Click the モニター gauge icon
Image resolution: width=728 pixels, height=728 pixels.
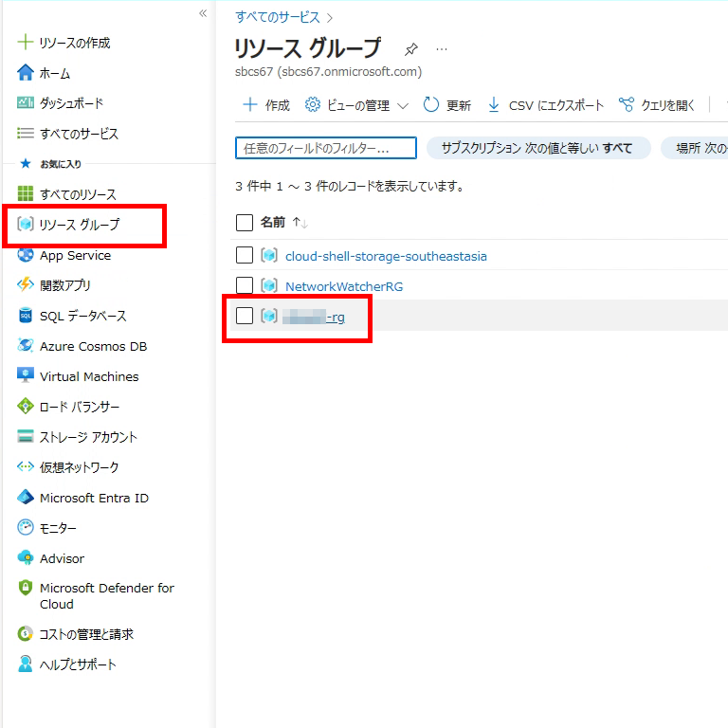[25, 527]
